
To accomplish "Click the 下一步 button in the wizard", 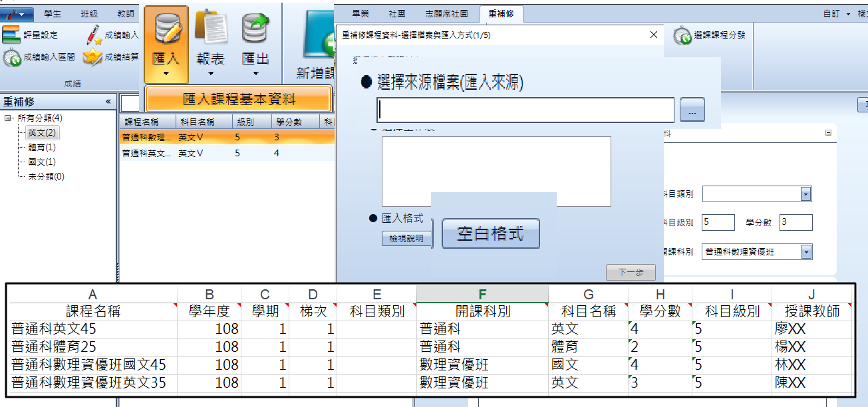I will pos(631,272).
